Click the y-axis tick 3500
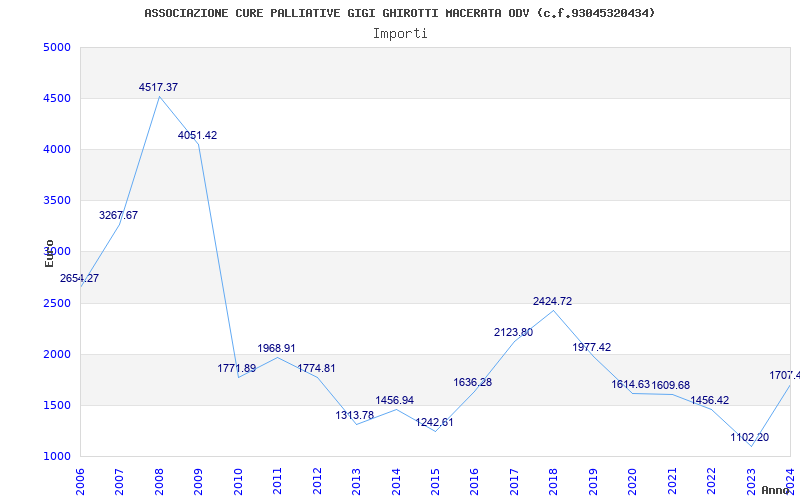 [57, 201]
